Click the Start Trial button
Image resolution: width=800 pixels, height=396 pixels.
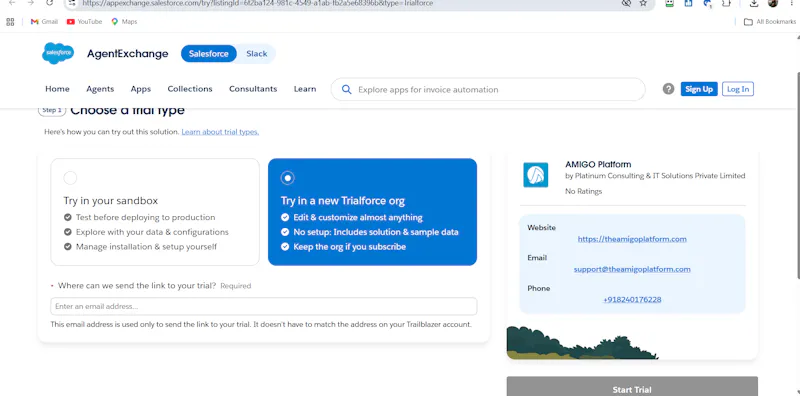pyautogui.click(x=632, y=387)
